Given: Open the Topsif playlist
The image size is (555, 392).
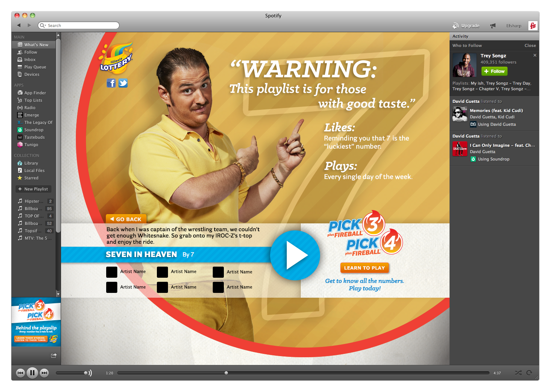Looking at the screenshot, I should pyautogui.click(x=34, y=231).
